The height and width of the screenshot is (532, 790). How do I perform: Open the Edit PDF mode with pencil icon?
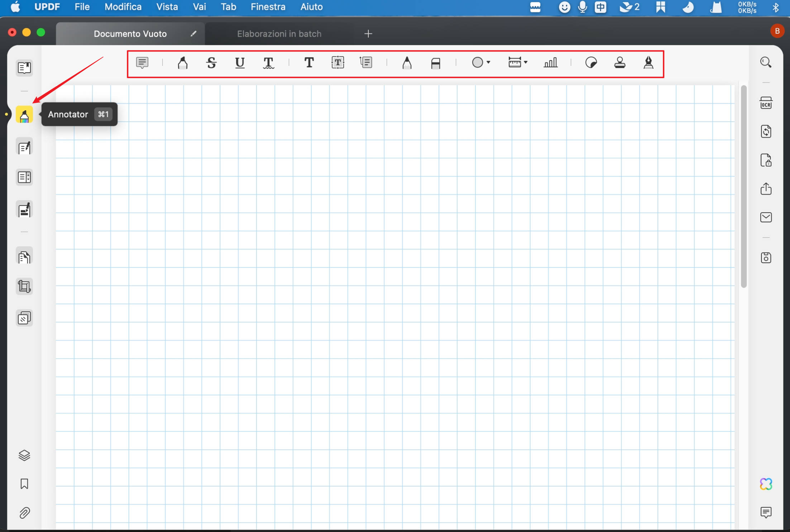[x=24, y=147]
